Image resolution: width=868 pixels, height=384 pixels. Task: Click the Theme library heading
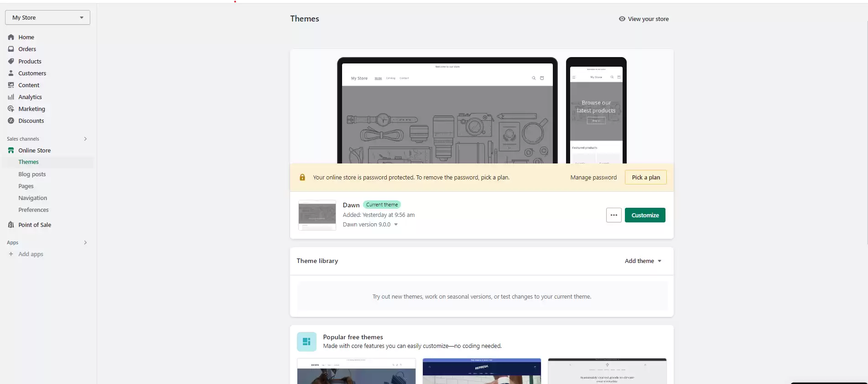pos(317,261)
